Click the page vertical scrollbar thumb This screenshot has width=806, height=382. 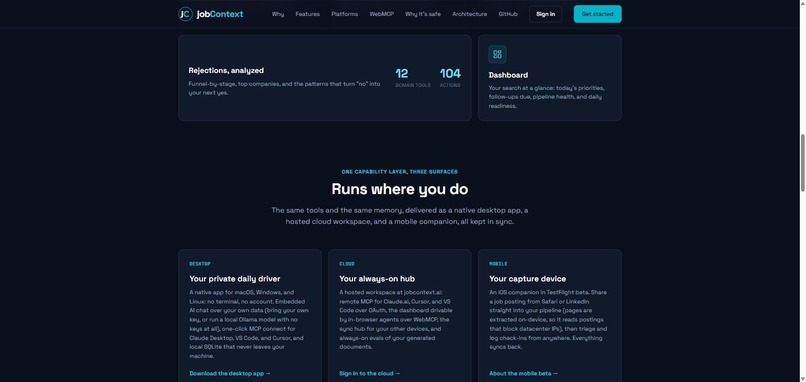pos(802,162)
